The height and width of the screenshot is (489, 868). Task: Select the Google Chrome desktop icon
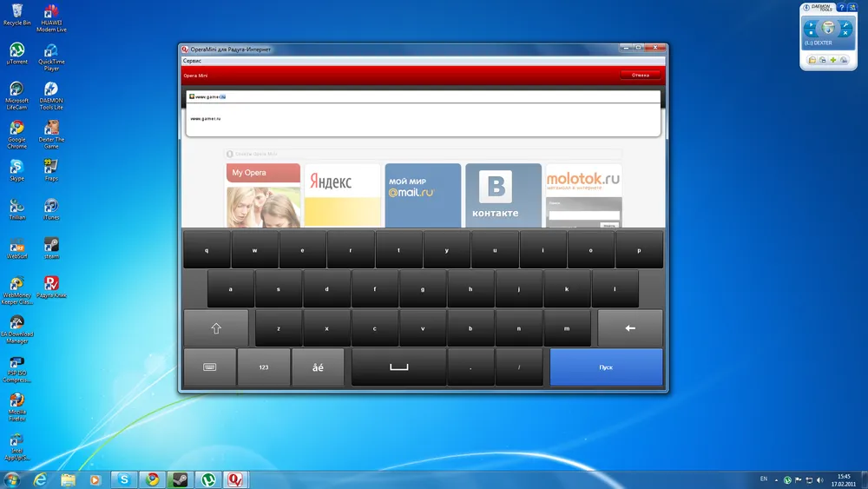[x=17, y=135]
